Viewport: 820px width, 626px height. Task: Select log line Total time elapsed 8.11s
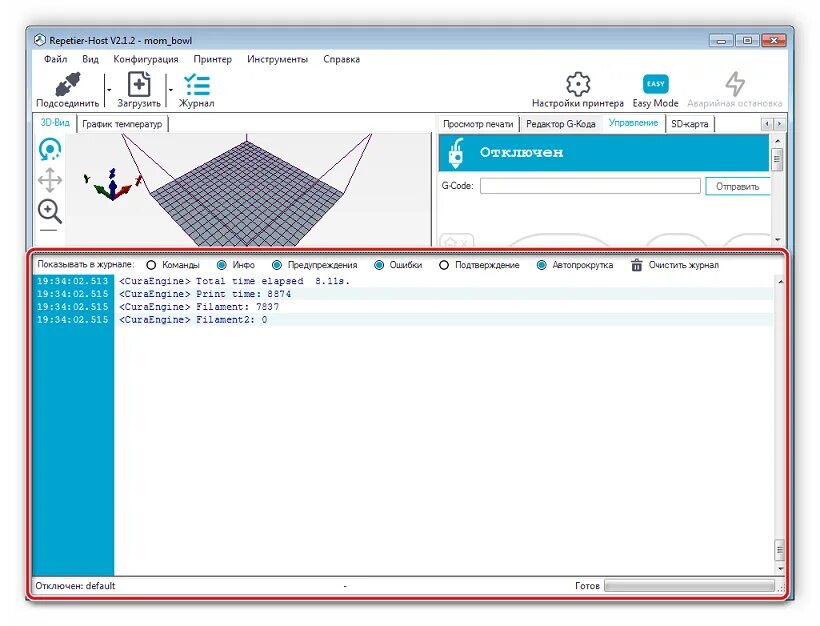click(234, 281)
